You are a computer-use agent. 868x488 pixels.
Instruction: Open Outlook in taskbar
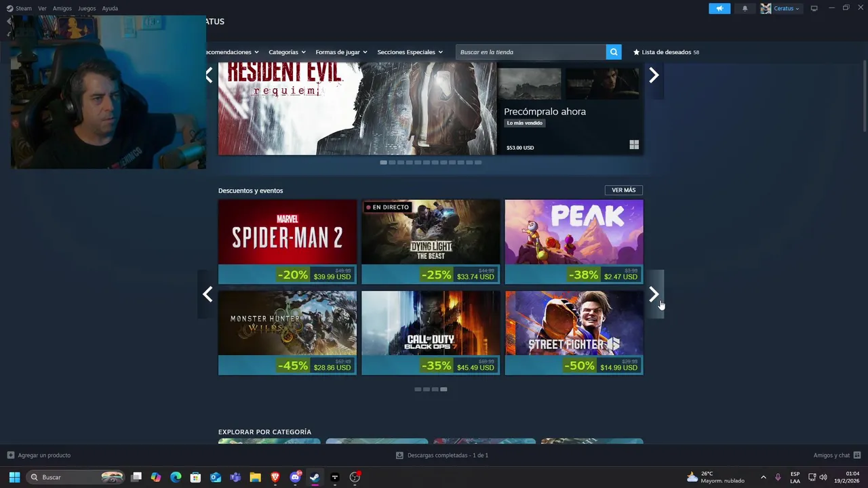(x=216, y=477)
